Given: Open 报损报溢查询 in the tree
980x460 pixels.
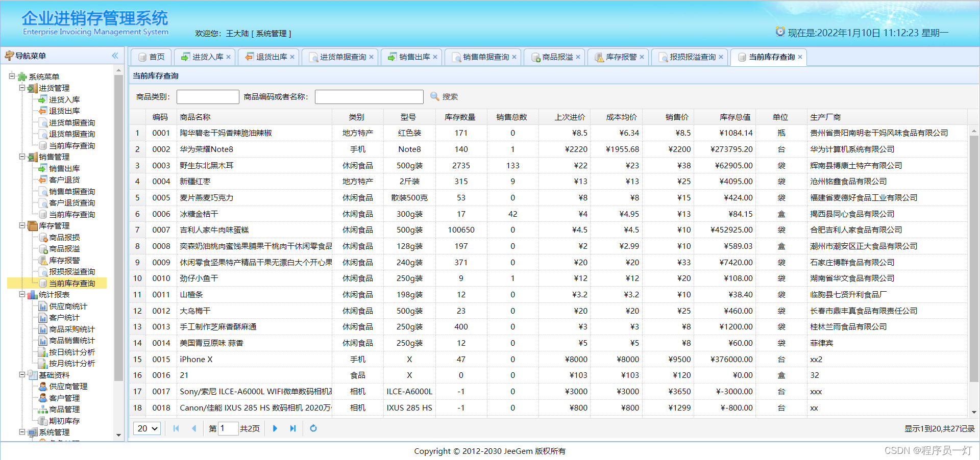Looking at the screenshot, I should coord(72,271).
